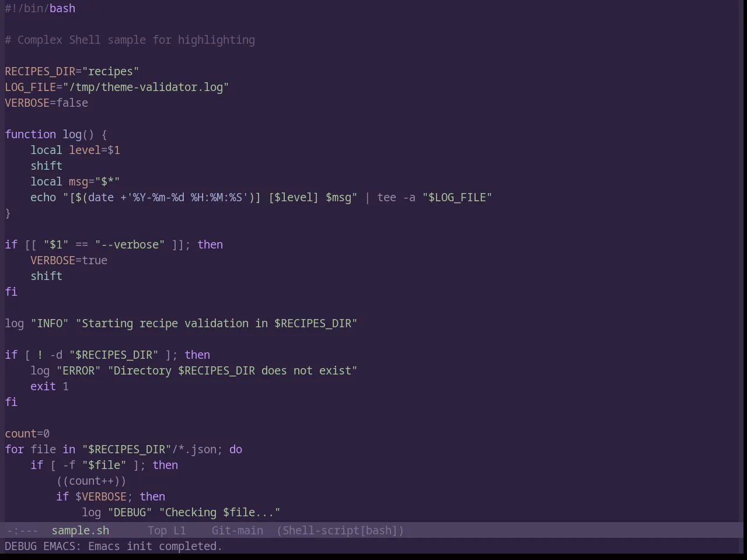Click the closing brace of the log function
The height and width of the screenshot is (560, 747).
click(8, 213)
